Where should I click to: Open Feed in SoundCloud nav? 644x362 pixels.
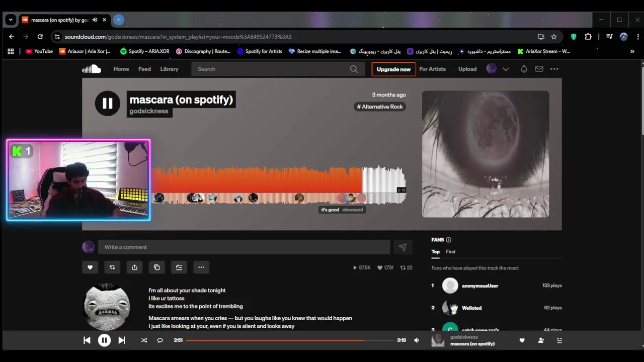point(144,69)
